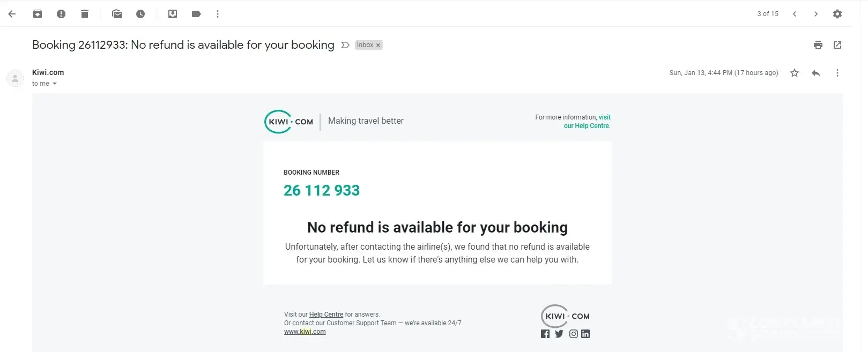Image resolution: width=868 pixels, height=352 pixels.
Task: Show the next email in the list
Action: 816,14
